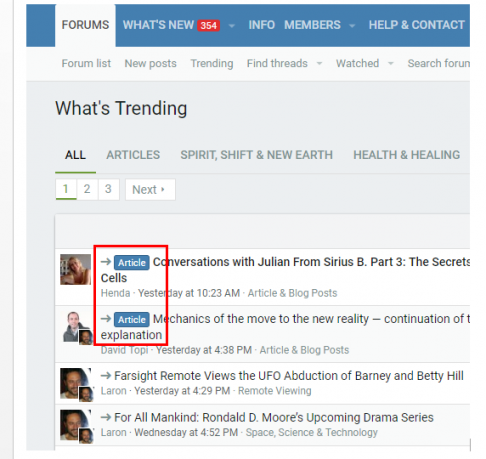Open the Remote Viewing category link
The height and width of the screenshot is (459, 486).
coord(275,391)
